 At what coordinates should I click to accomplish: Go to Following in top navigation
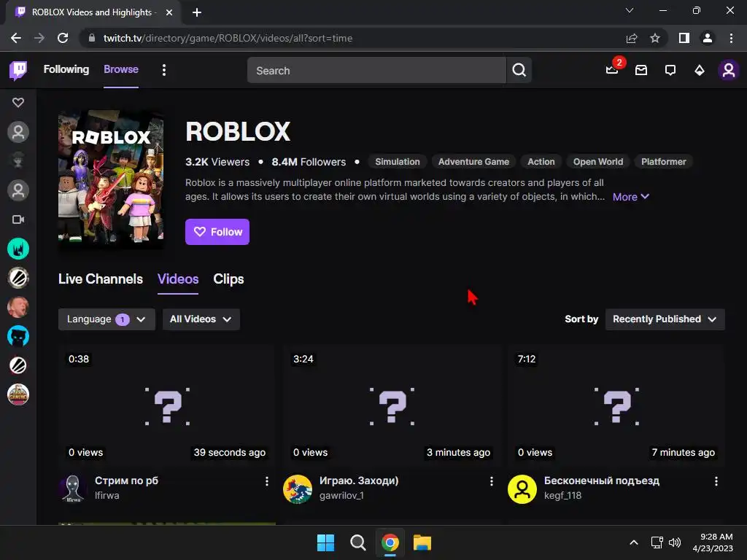(66, 69)
